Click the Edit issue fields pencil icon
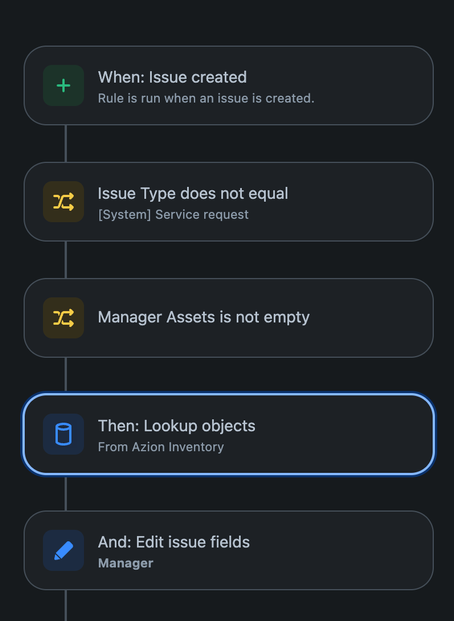The height and width of the screenshot is (621, 454). 63,550
